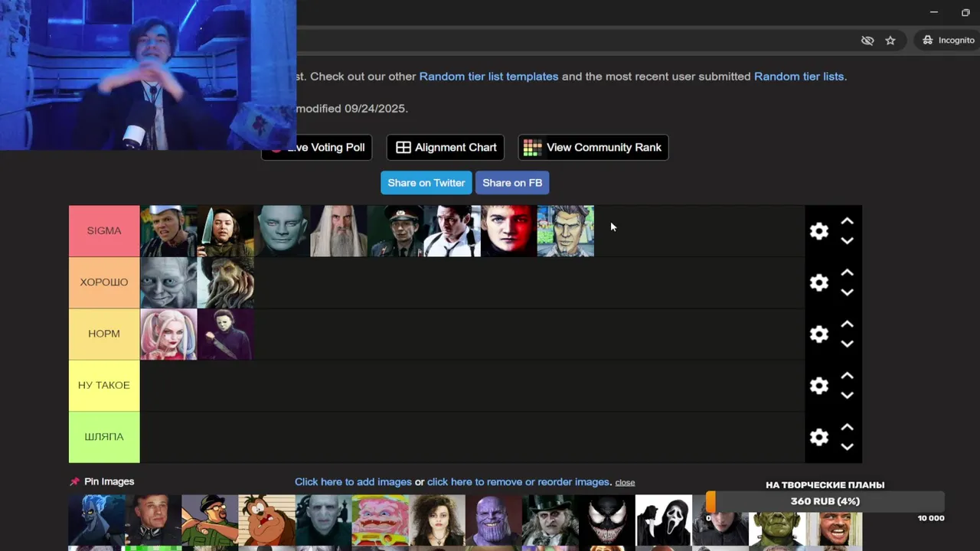Screen dimensions: 980x551
Task: Click the small close link near Pin Images
Action: pyautogui.click(x=625, y=482)
